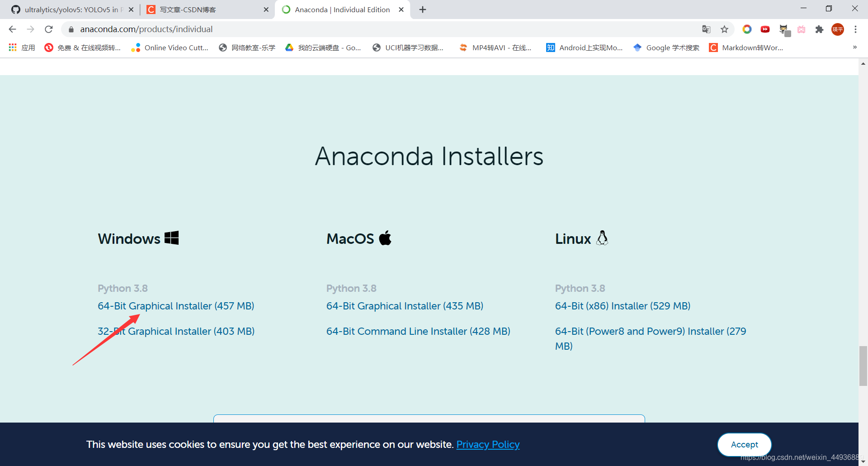The width and height of the screenshot is (868, 466).
Task: Open Chrome's three-dot menu
Action: click(855, 29)
